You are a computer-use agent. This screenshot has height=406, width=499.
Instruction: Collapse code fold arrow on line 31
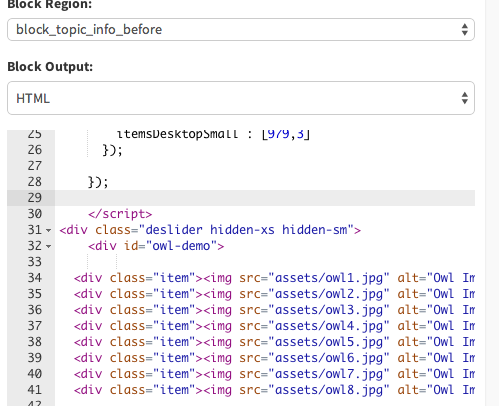pyautogui.click(x=49, y=230)
